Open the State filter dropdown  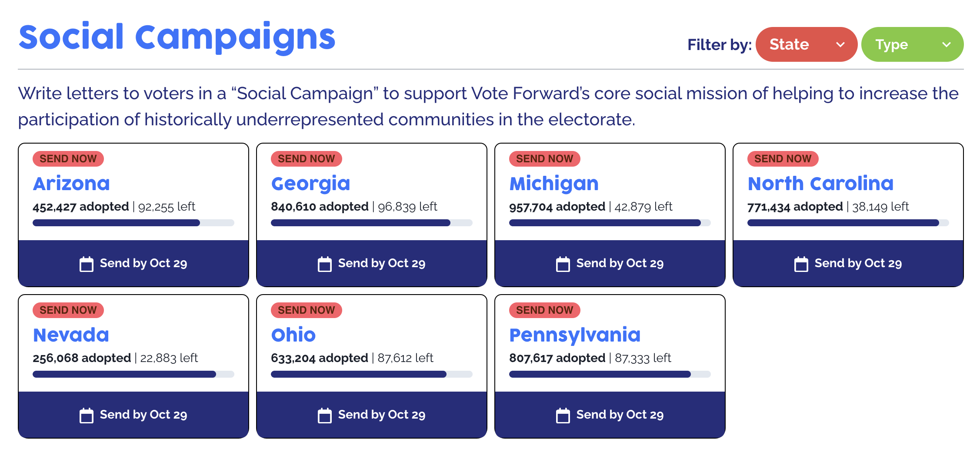pyautogui.click(x=806, y=44)
